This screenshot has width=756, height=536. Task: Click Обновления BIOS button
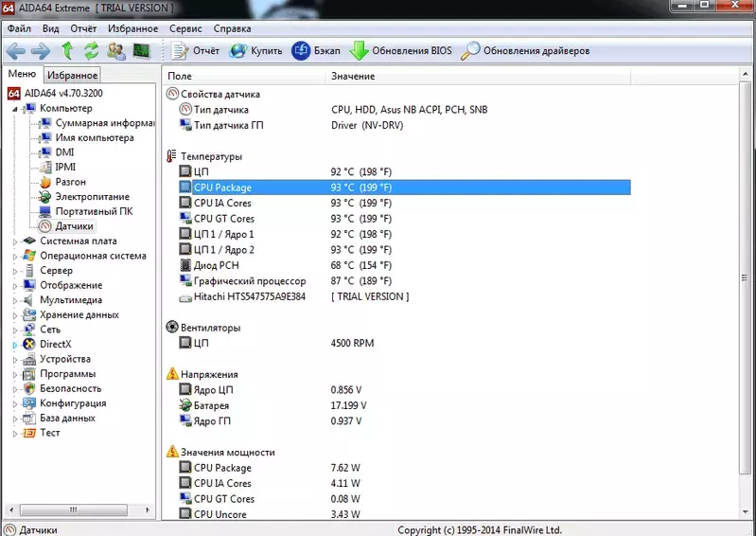click(400, 50)
